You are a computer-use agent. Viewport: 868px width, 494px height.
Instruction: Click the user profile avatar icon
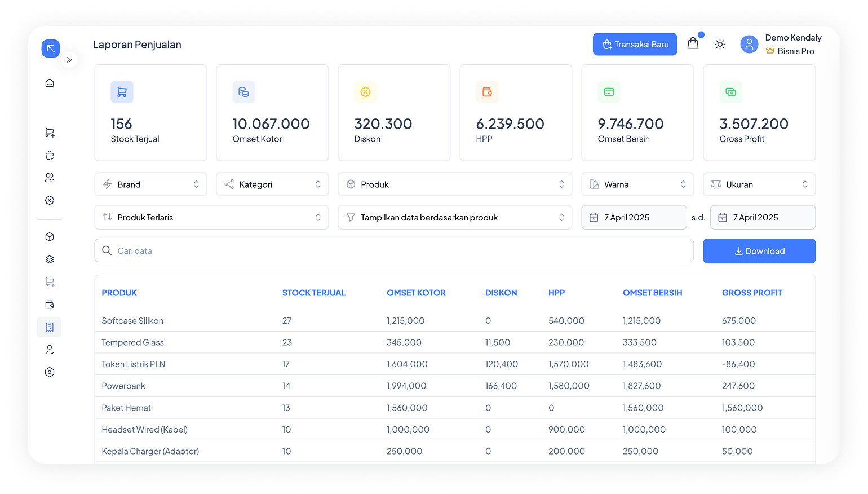(749, 44)
